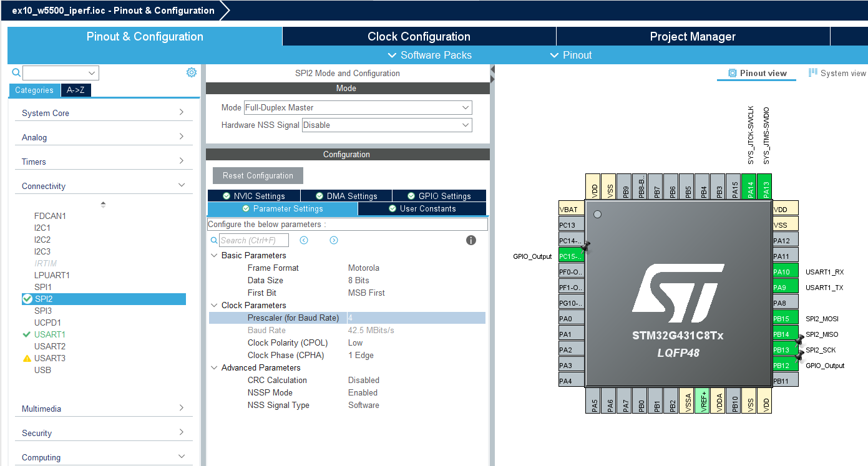Collapse Connectivity category
This screenshot has width=868, height=466.
(104, 186)
